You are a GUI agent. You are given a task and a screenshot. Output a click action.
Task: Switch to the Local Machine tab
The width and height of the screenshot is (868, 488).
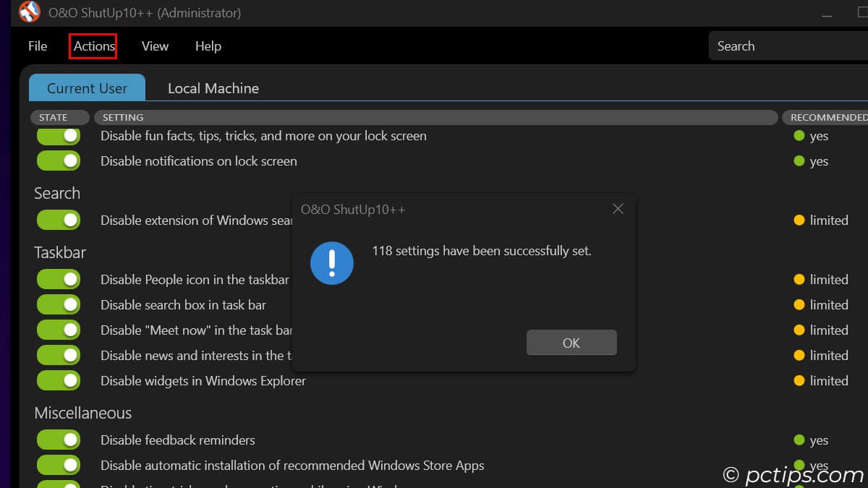click(x=213, y=88)
